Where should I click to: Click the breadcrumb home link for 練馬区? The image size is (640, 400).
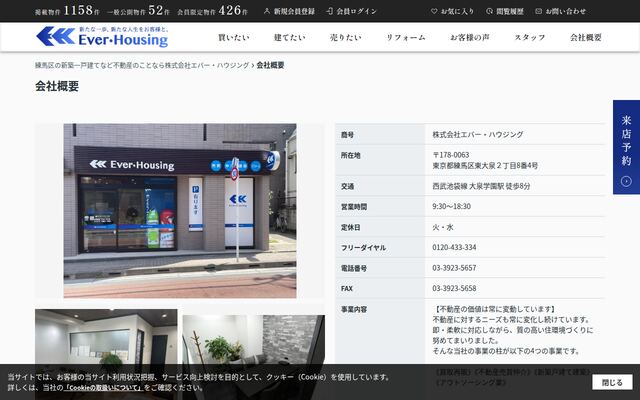coord(142,65)
